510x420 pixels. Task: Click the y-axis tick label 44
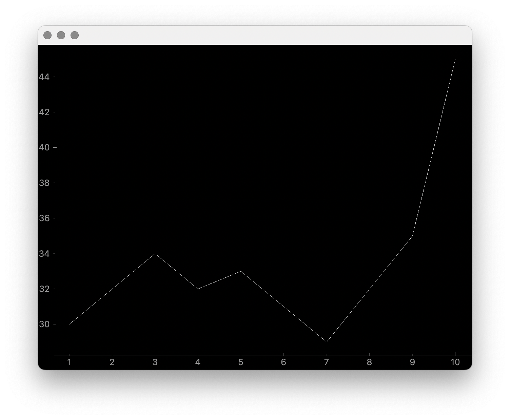44,77
